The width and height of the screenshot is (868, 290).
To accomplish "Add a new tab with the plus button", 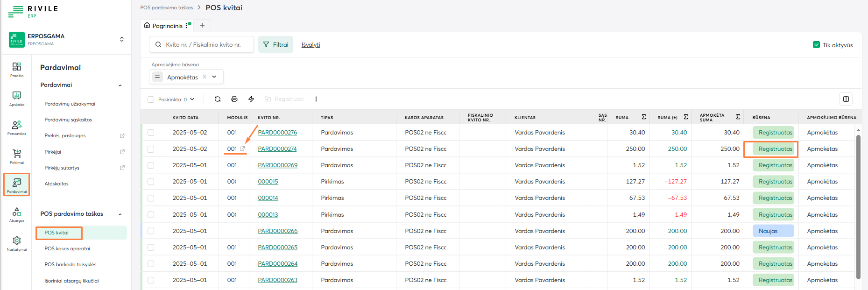I will pos(202,26).
